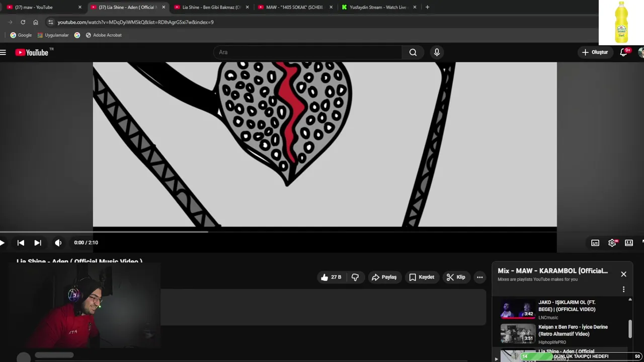
Task: Open the Oluştur create button
Action: (595, 52)
